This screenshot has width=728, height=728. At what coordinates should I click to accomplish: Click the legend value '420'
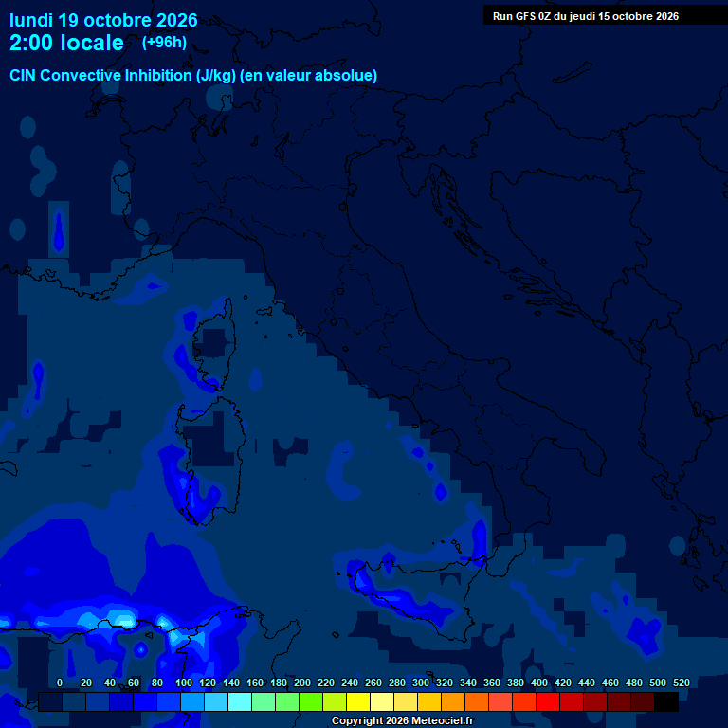pyautogui.click(x=562, y=682)
